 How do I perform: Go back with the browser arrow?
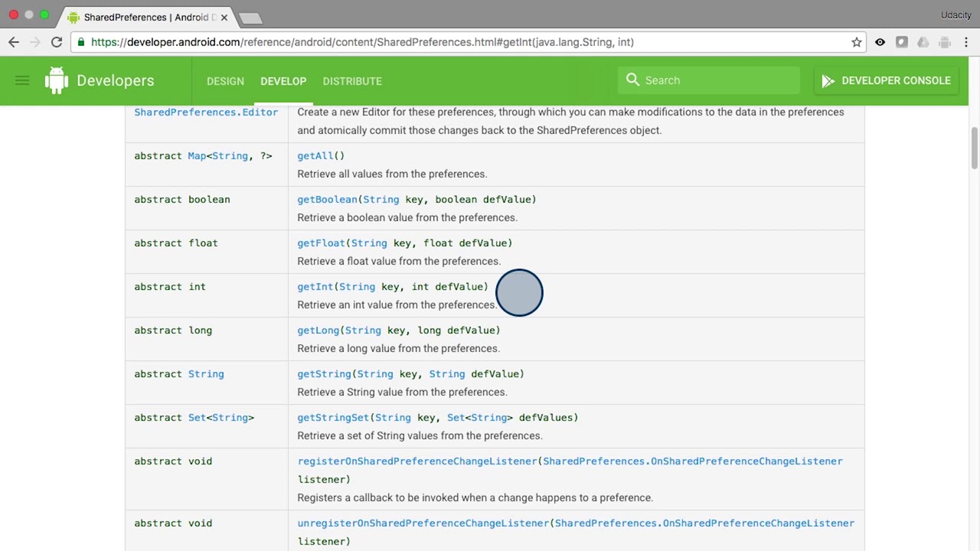14,42
